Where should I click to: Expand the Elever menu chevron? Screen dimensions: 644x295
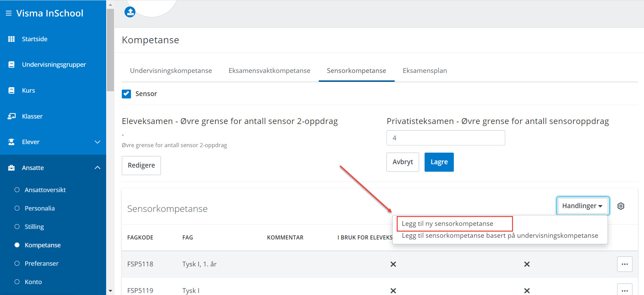point(98,142)
